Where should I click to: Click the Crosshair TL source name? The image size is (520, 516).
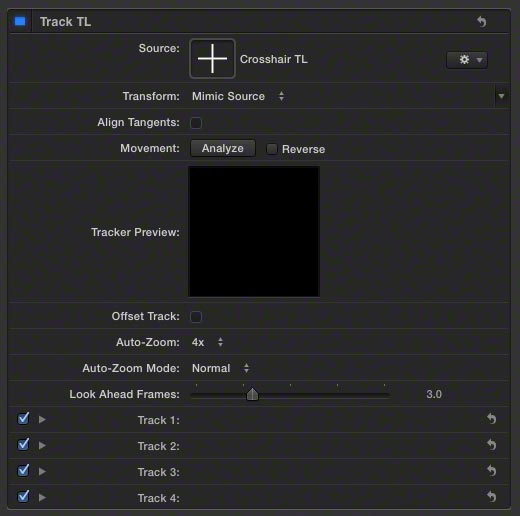274,59
